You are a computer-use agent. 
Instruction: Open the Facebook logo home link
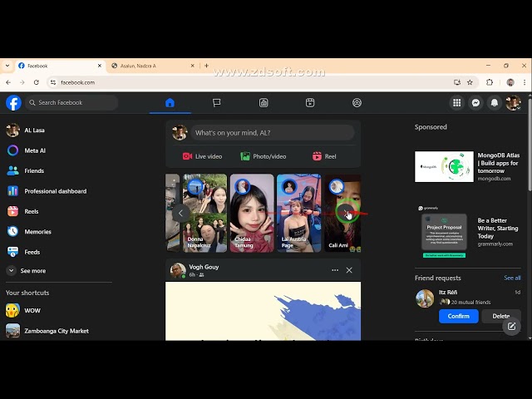tap(13, 102)
